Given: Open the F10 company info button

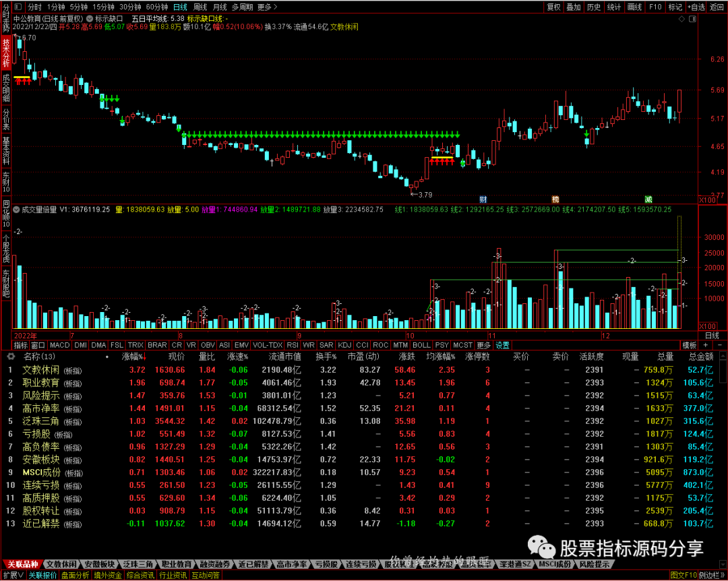Looking at the screenshot, I should [x=655, y=7].
